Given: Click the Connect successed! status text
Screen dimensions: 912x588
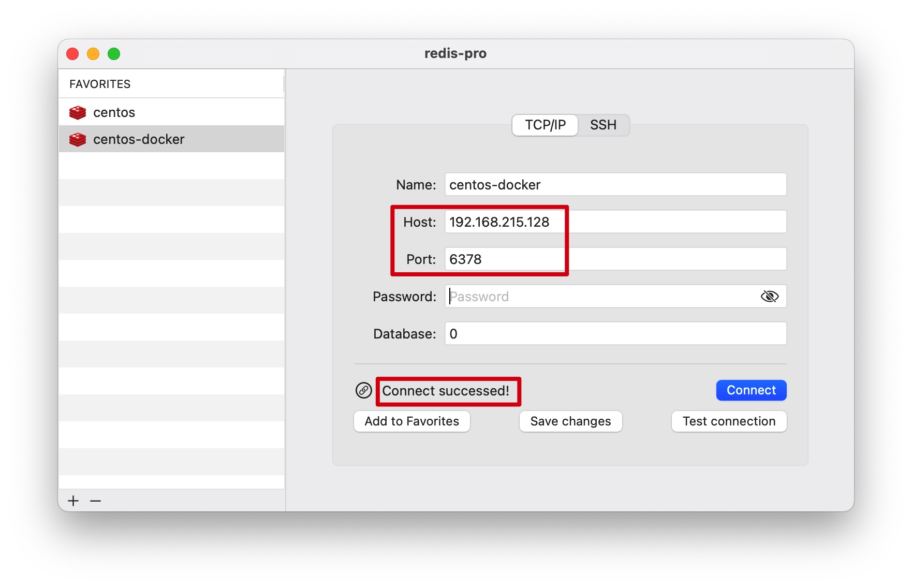Looking at the screenshot, I should pos(446,391).
